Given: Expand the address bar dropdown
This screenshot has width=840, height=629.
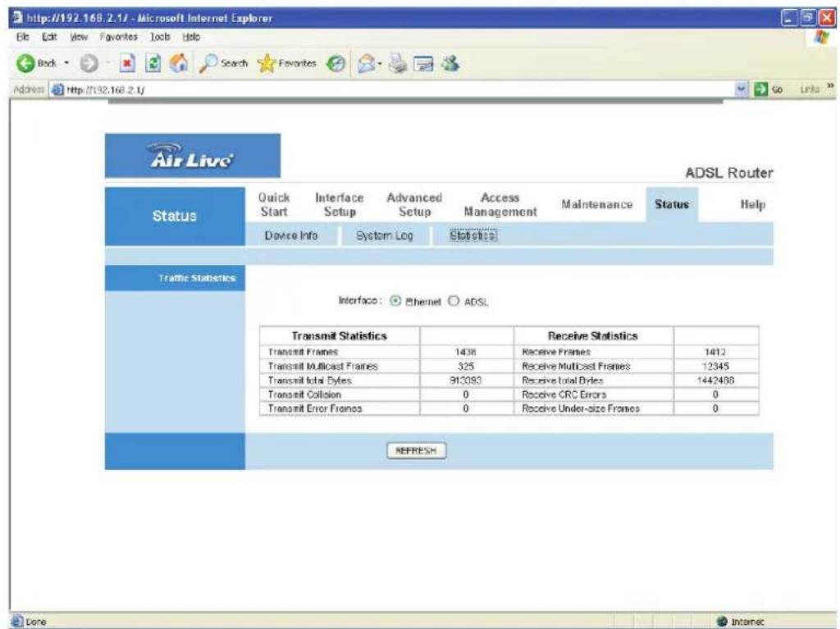Looking at the screenshot, I should pos(742,89).
